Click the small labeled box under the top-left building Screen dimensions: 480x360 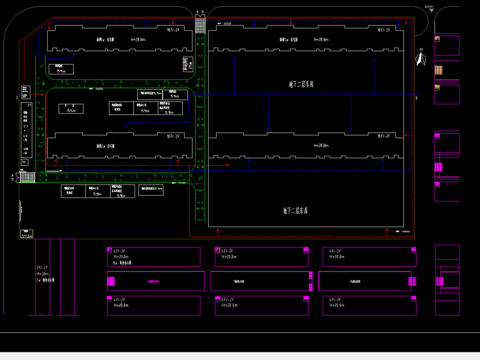click(x=61, y=69)
